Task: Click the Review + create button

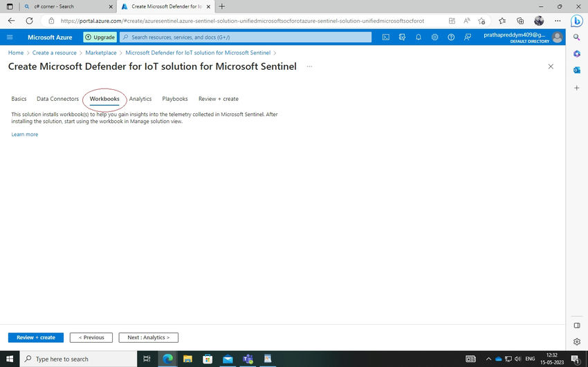Action: pyautogui.click(x=35, y=337)
